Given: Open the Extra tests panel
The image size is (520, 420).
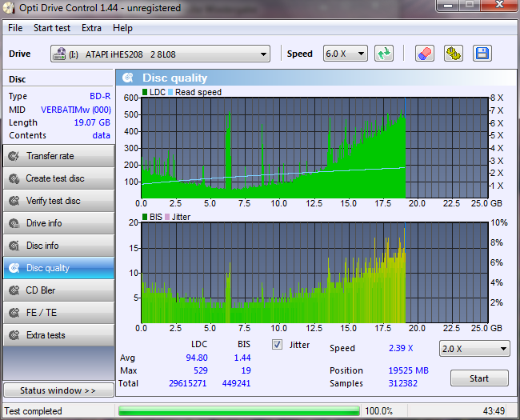Looking at the screenshot, I should tap(58, 335).
